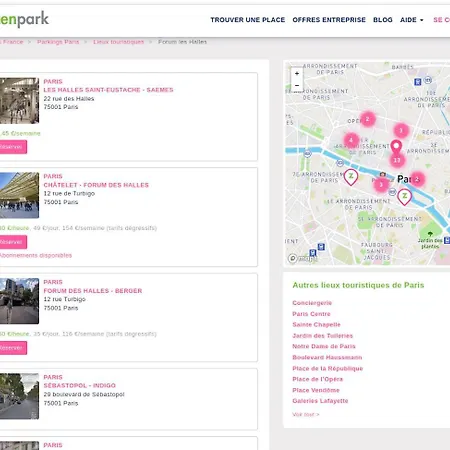This screenshot has width=450, height=450.
Task: Open Lieux touristiques breadcrumb link
Action: point(119,42)
